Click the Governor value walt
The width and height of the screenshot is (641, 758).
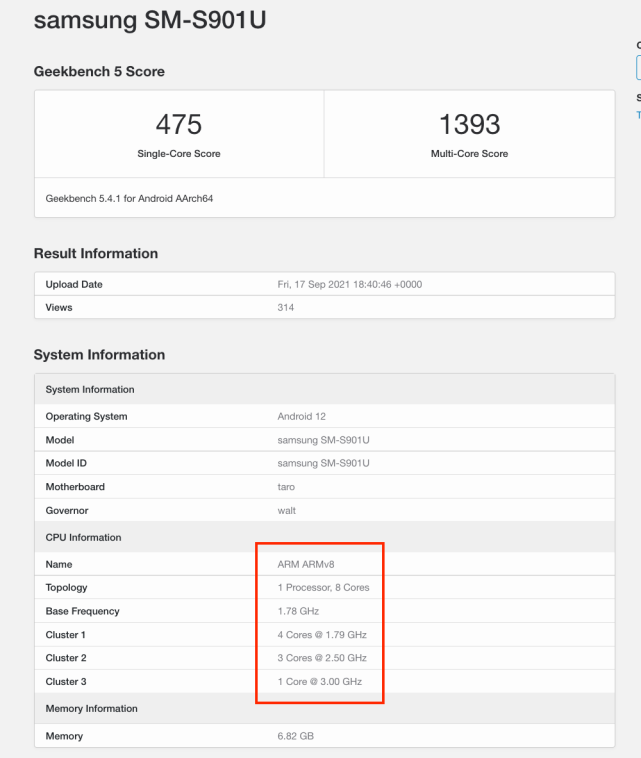pyautogui.click(x=287, y=510)
